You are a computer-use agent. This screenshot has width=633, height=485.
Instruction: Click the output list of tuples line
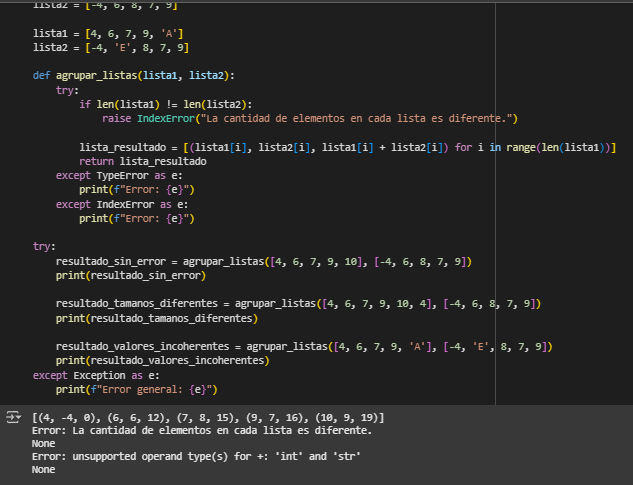click(x=208, y=418)
